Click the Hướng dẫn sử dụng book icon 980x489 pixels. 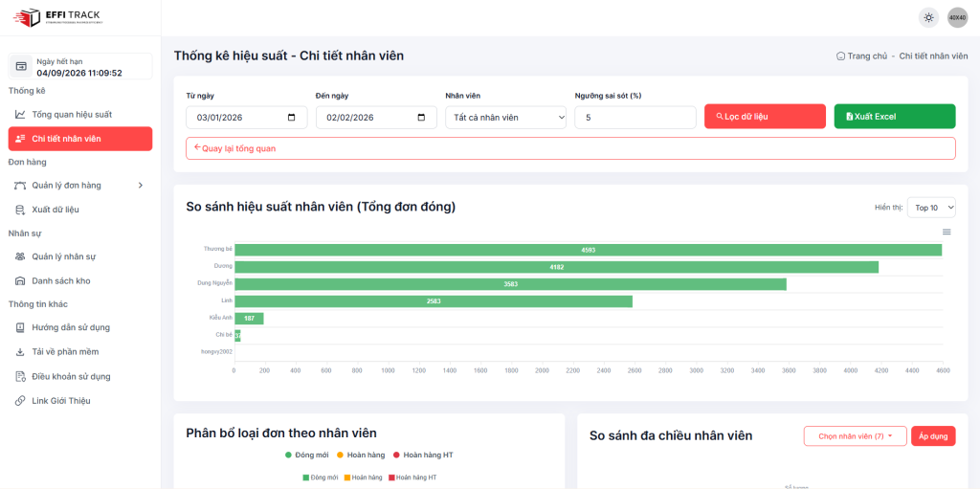(x=21, y=327)
